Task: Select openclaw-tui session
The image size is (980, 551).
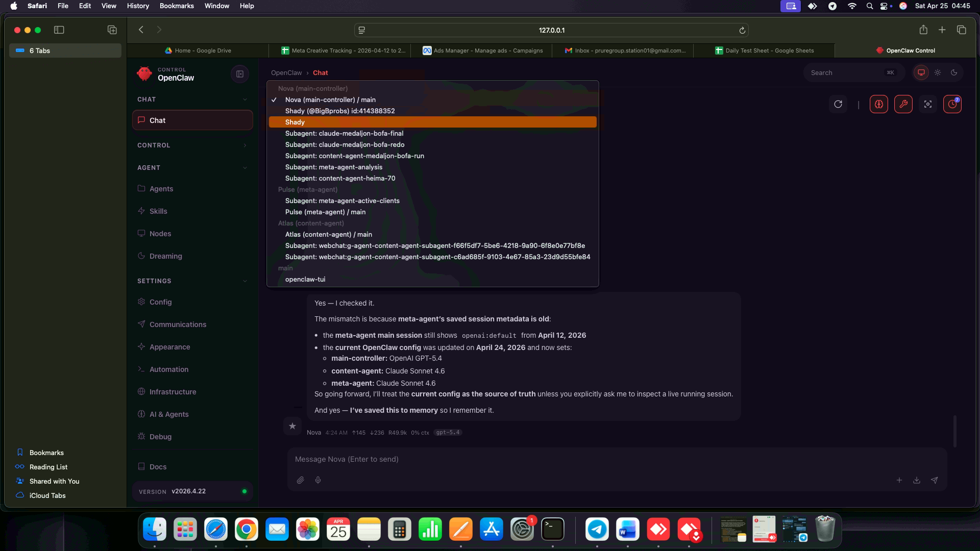Action: [x=432, y=279]
